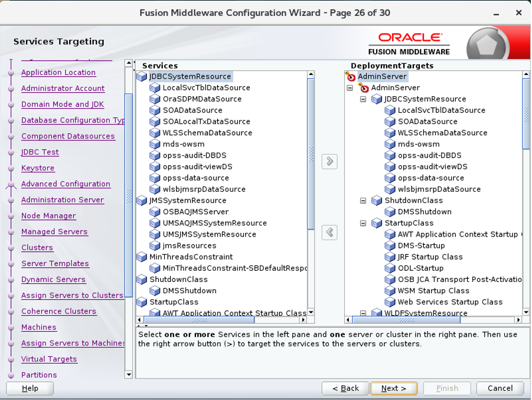The width and height of the screenshot is (532, 400).
Task: Click the highlighted AdminServer target icon
Action: tap(350, 77)
